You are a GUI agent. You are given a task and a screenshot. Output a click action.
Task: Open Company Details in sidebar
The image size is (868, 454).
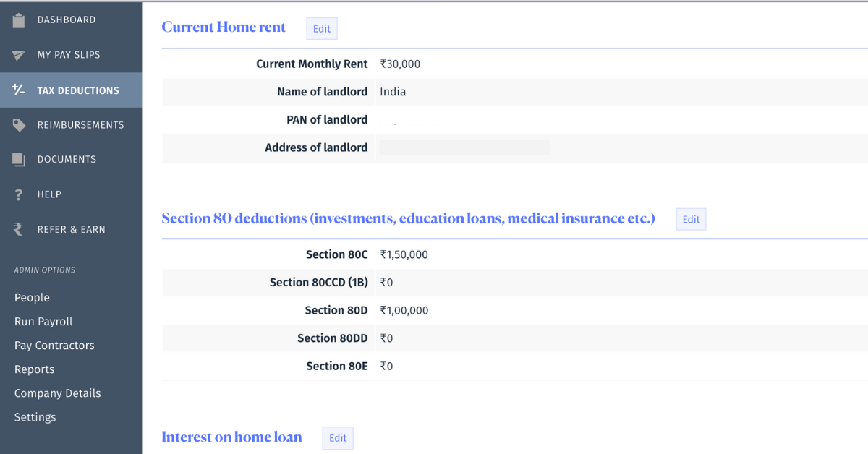57,393
